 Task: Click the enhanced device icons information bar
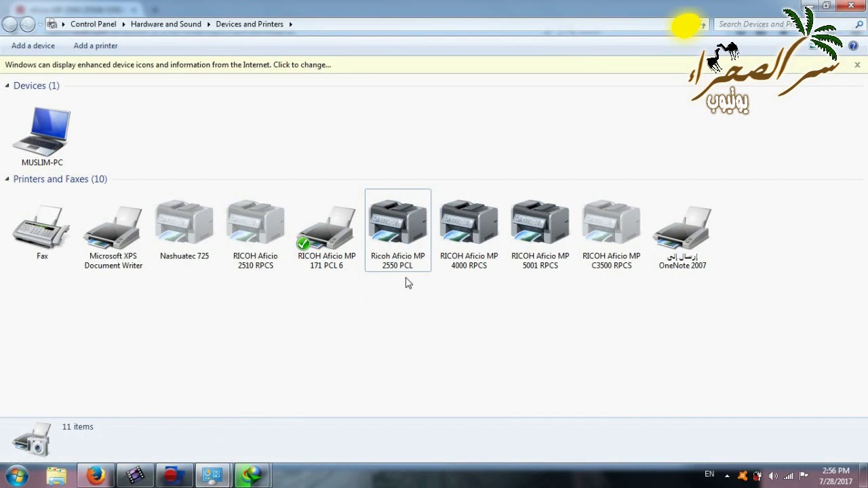pyautogui.click(x=434, y=65)
